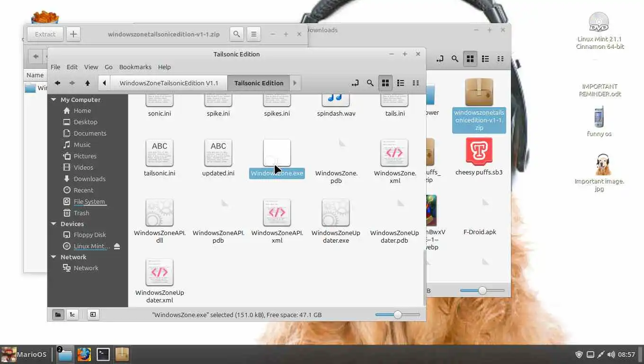Screen dimensions: 644x364
Task: Open the Go menu
Action: 108,67
